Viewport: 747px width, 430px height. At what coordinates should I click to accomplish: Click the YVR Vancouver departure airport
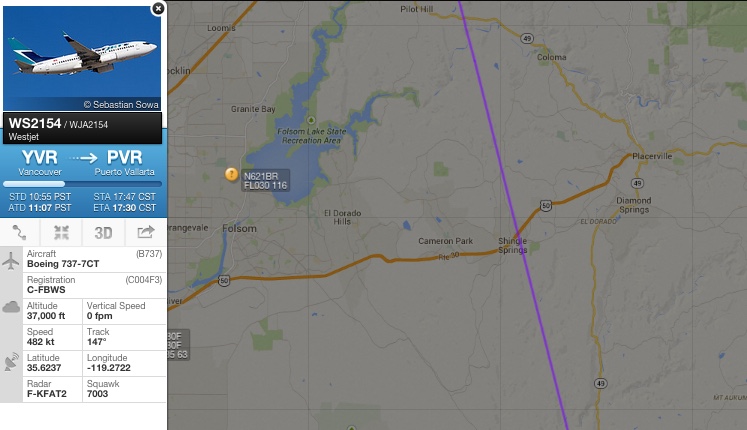click(x=40, y=162)
